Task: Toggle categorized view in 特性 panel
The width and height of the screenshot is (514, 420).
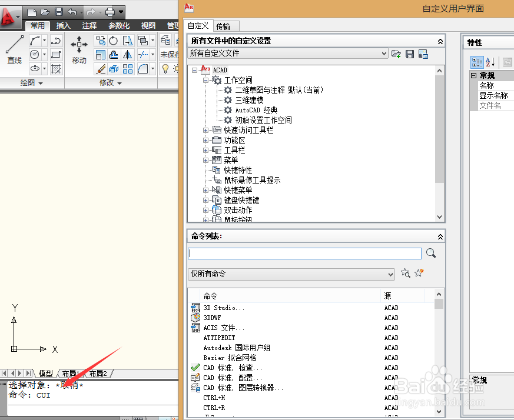Action: tap(477, 62)
